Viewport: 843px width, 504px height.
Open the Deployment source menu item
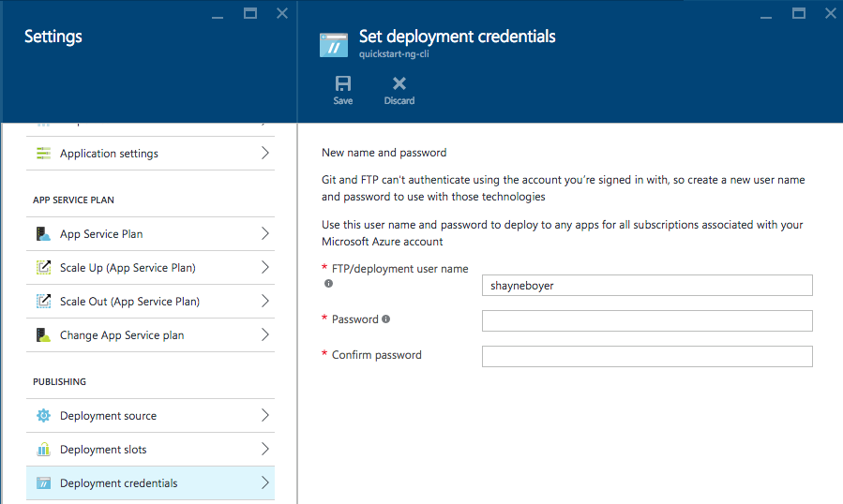click(151, 415)
